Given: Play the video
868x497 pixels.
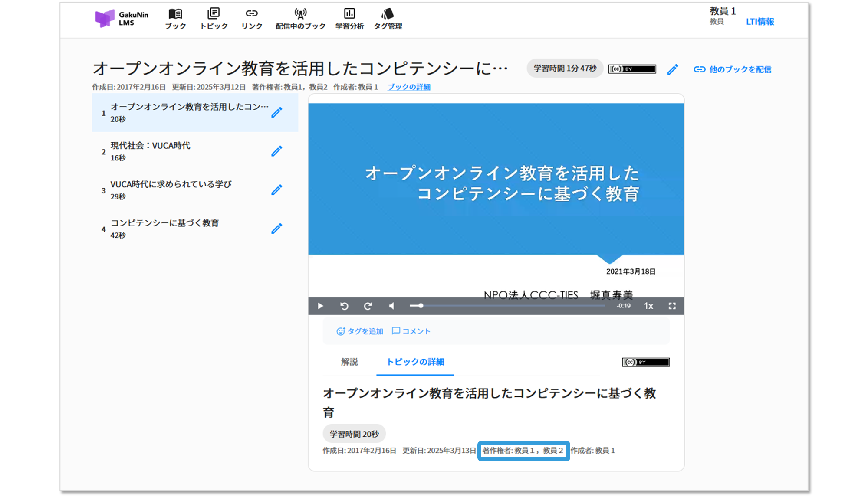Looking at the screenshot, I should click(320, 306).
